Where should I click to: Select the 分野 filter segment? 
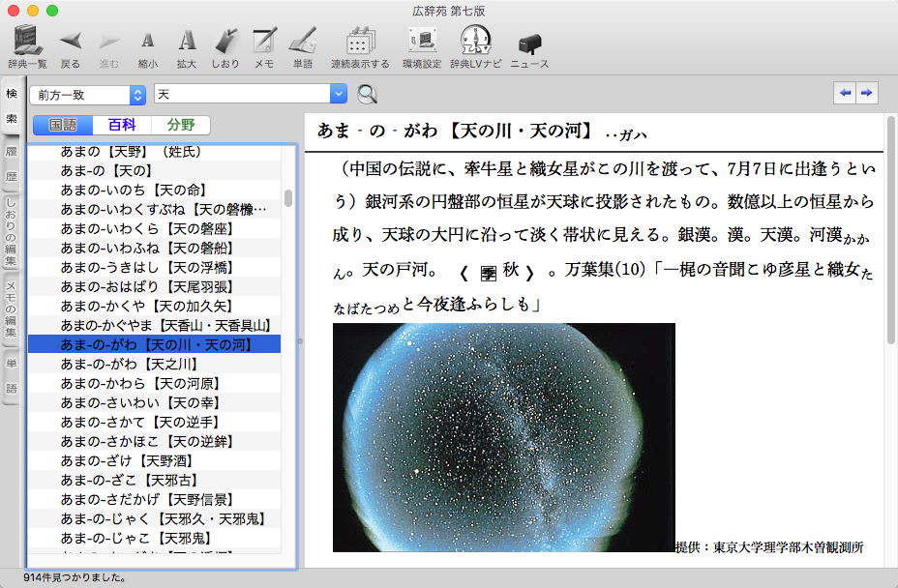coord(180,125)
